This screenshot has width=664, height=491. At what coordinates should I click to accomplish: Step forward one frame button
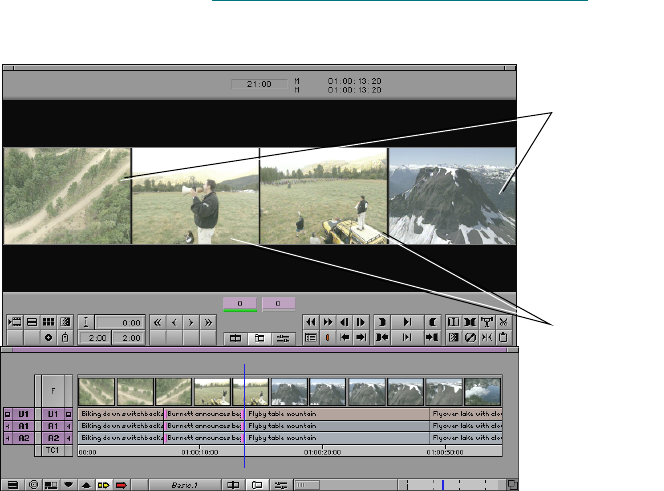coord(361,322)
